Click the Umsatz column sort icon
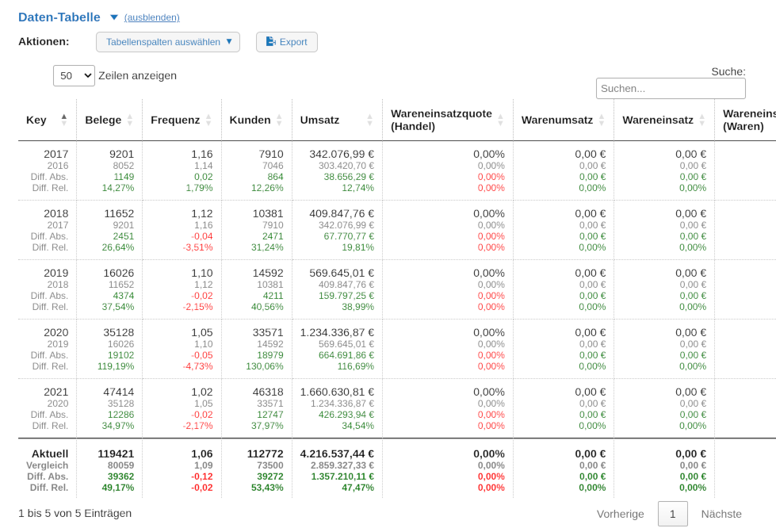Image resolution: width=776 pixels, height=532 pixels. click(x=369, y=120)
